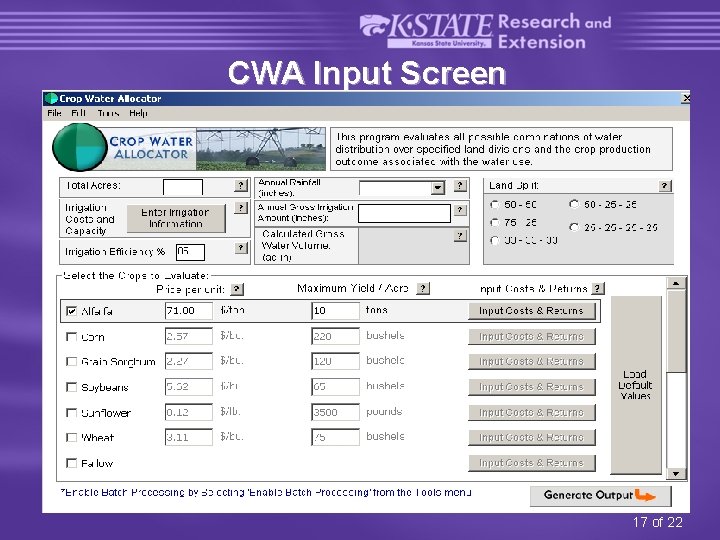Click Input Costs & Returns for Wheat
Screen dimensions: 720x540
point(531,438)
